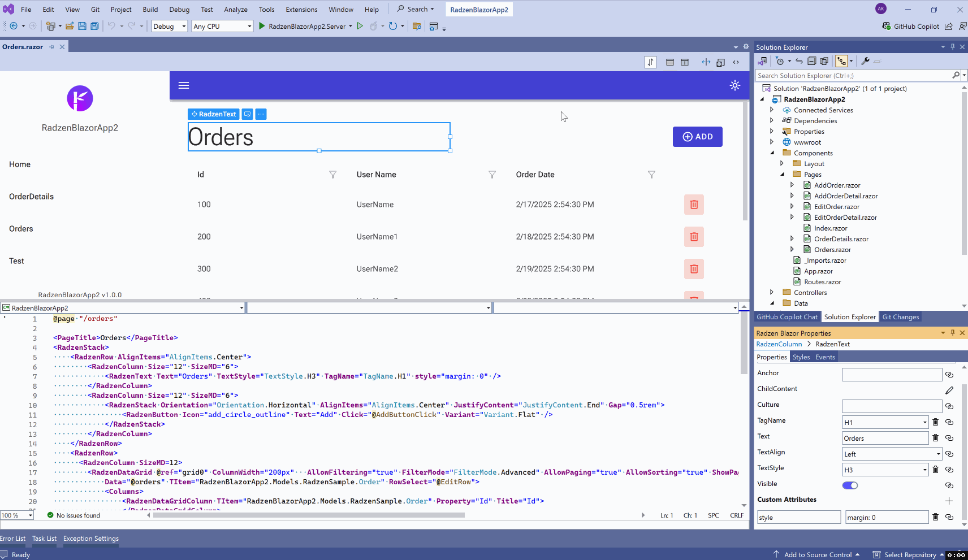Open the TagName H1 dropdown
Image resolution: width=968 pixels, height=560 pixels.
pyautogui.click(x=925, y=422)
